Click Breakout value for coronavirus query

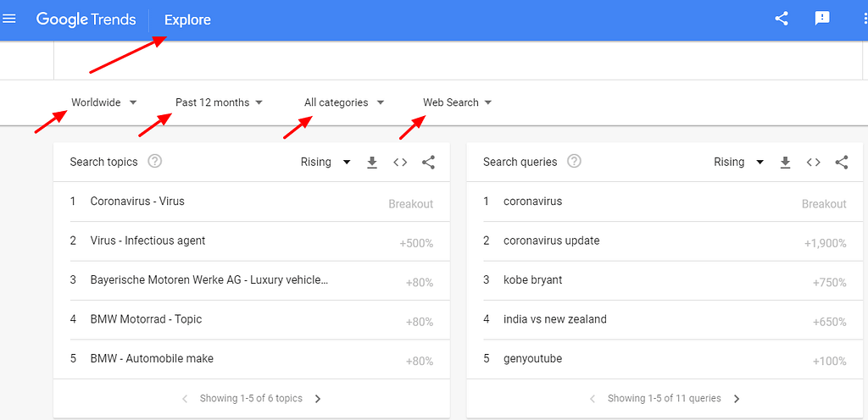(x=824, y=204)
